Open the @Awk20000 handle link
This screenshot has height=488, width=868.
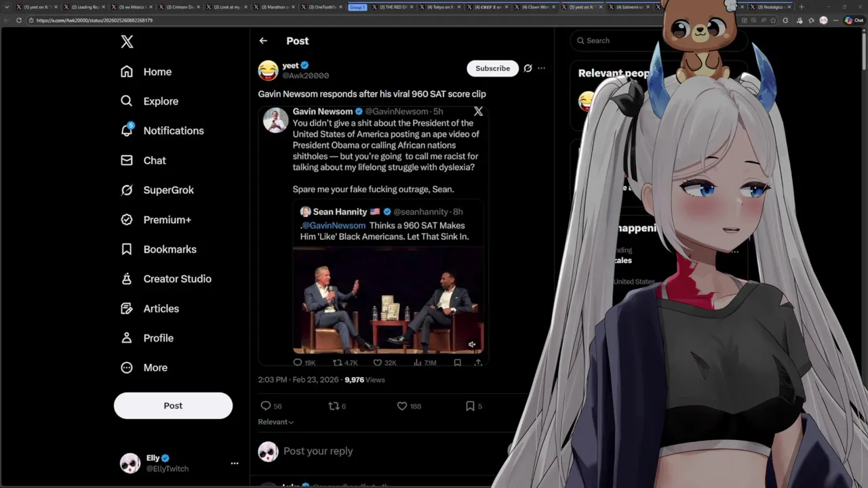[305, 76]
